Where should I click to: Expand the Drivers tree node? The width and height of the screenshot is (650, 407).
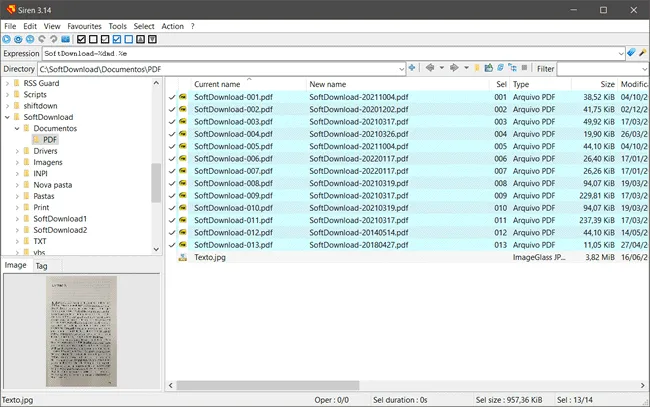click(x=17, y=151)
